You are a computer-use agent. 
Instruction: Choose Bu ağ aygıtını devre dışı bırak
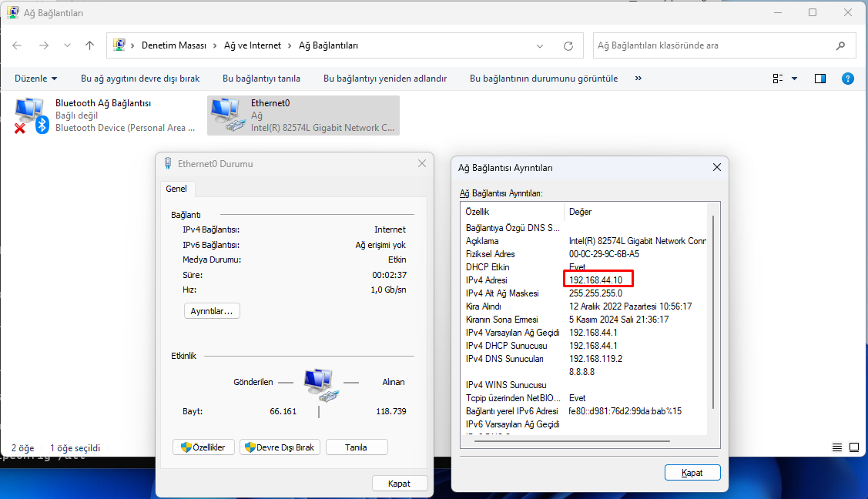point(140,79)
